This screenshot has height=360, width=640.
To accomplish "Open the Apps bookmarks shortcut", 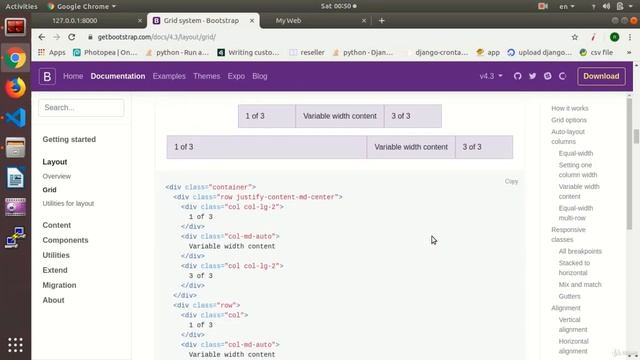I will [x=52, y=52].
